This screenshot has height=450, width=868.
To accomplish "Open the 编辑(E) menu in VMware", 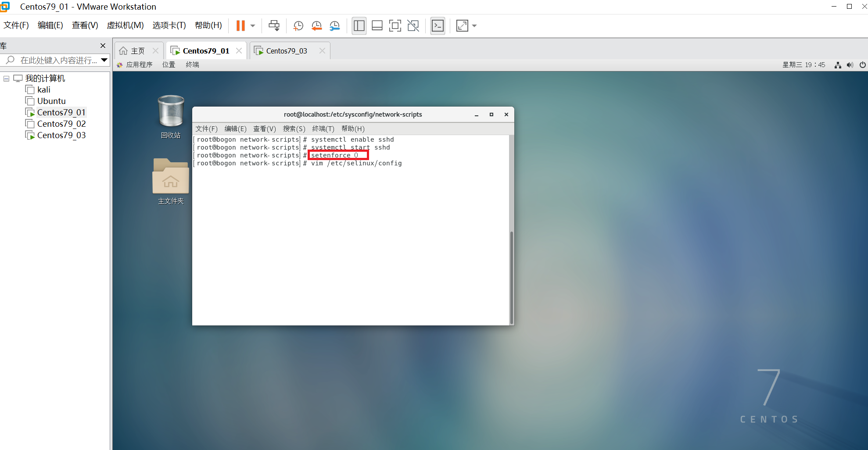I will (x=50, y=25).
